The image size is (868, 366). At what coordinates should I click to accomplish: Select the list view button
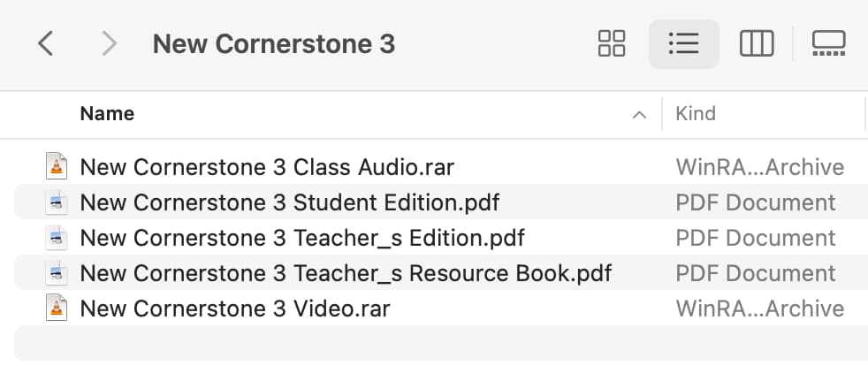pyautogui.click(x=683, y=43)
